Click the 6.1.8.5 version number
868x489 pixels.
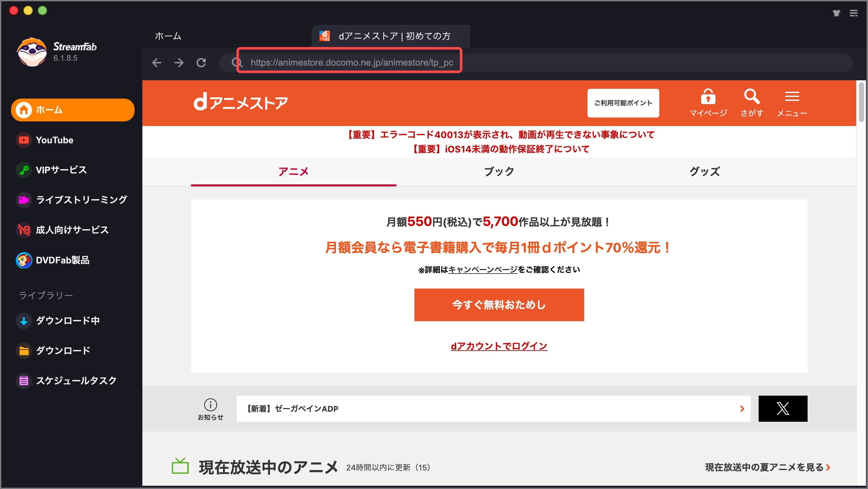(65, 58)
